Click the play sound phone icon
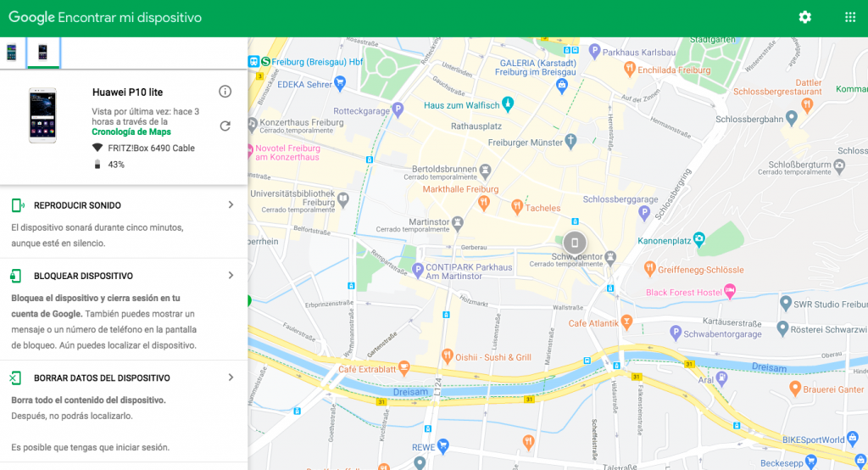868x470 pixels. click(17, 205)
